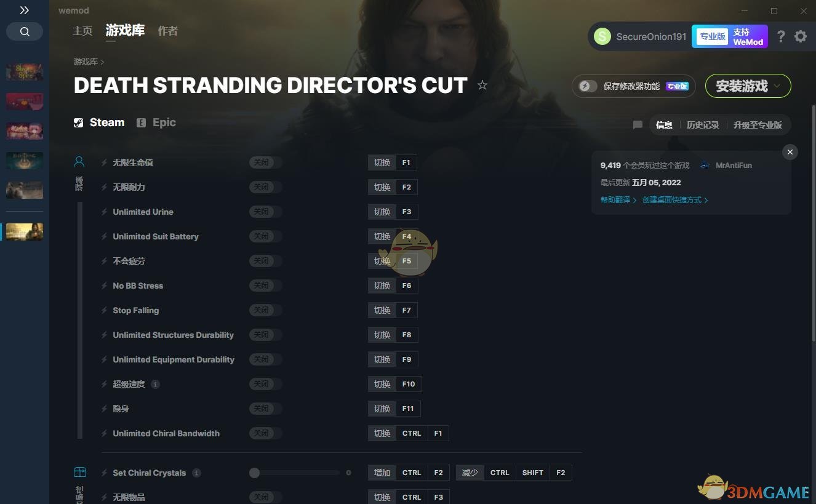Image resolution: width=816 pixels, height=504 pixels.
Task: Toggle the 无限生命值 cheat switch
Action: [266, 162]
